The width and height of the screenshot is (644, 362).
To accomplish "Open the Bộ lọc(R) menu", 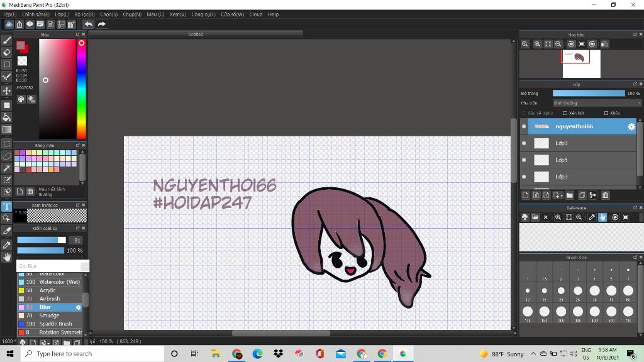I will 85,14.
